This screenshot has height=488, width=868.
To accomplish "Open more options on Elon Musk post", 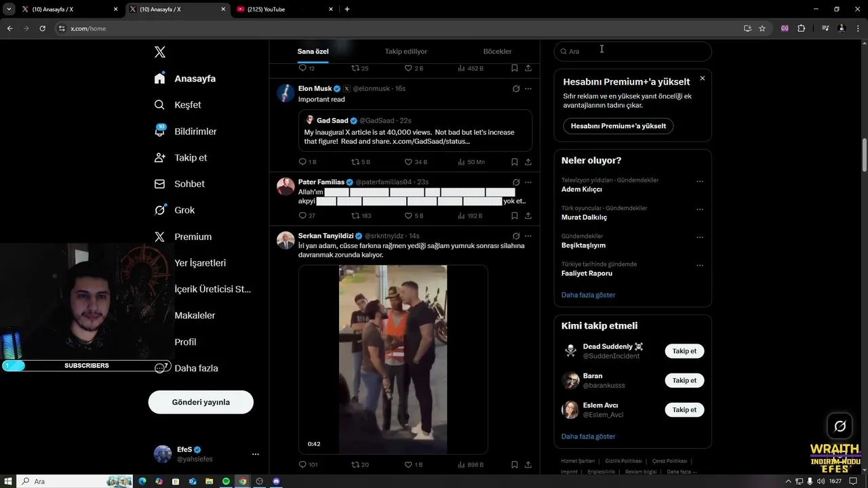I will [x=528, y=89].
